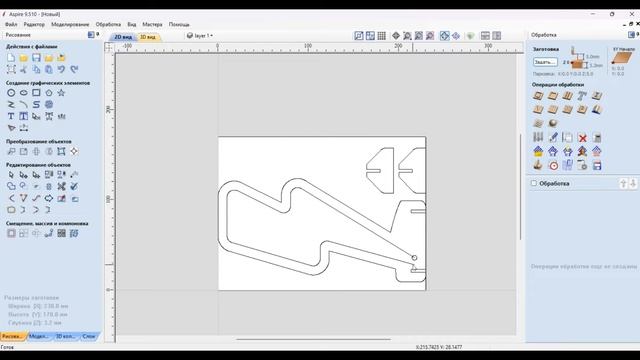Open the Вид menu
Screen dimensions: 640x360
click(x=131, y=24)
